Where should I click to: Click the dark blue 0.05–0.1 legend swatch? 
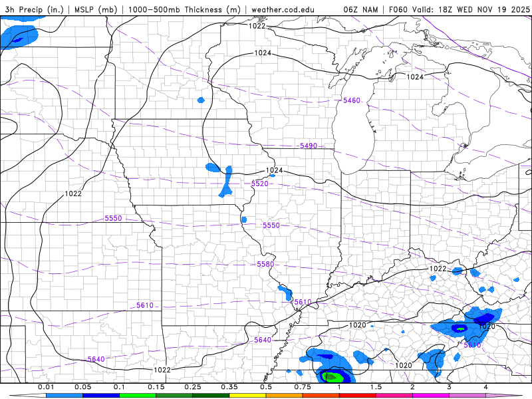[x=101, y=396]
